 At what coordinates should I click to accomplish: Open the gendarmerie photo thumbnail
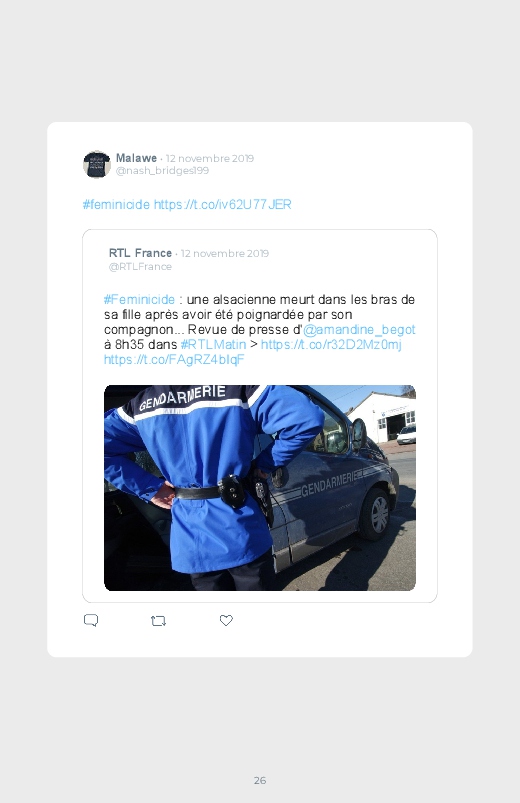[260, 488]
